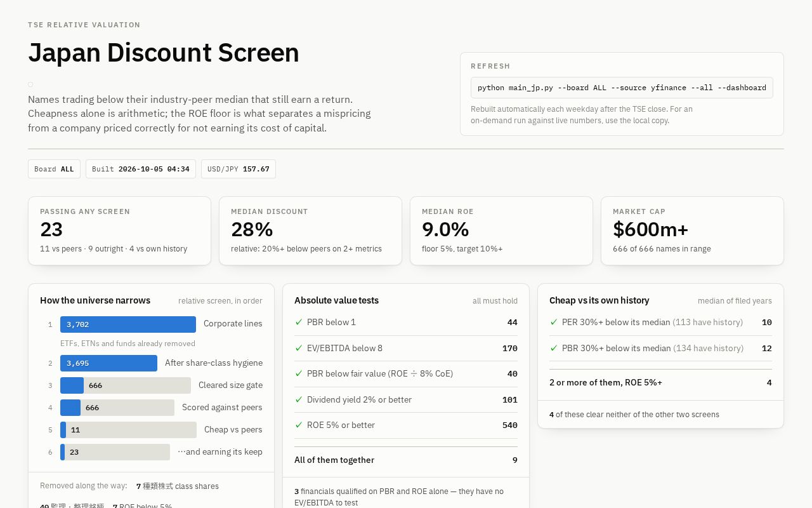812x508 pixels.
Task: Click the TSE RELATIVE VALUATION label
Action: coord(84,25)
